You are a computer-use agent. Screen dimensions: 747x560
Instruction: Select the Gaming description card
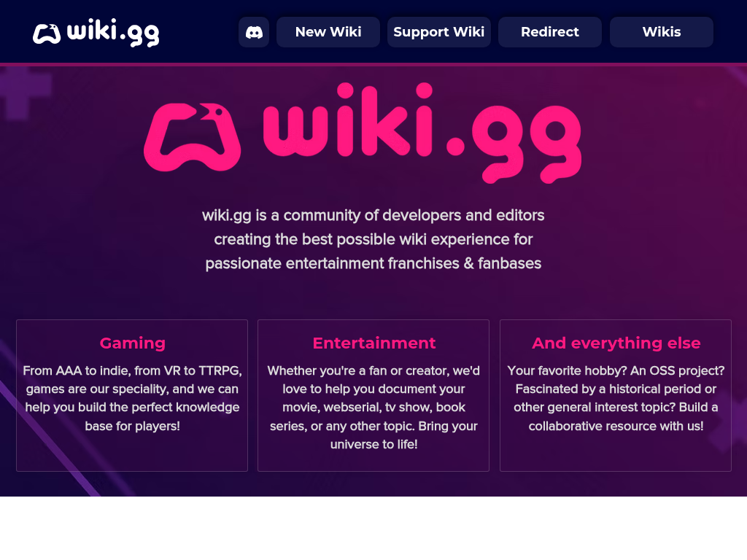click(x=132, y=395)
